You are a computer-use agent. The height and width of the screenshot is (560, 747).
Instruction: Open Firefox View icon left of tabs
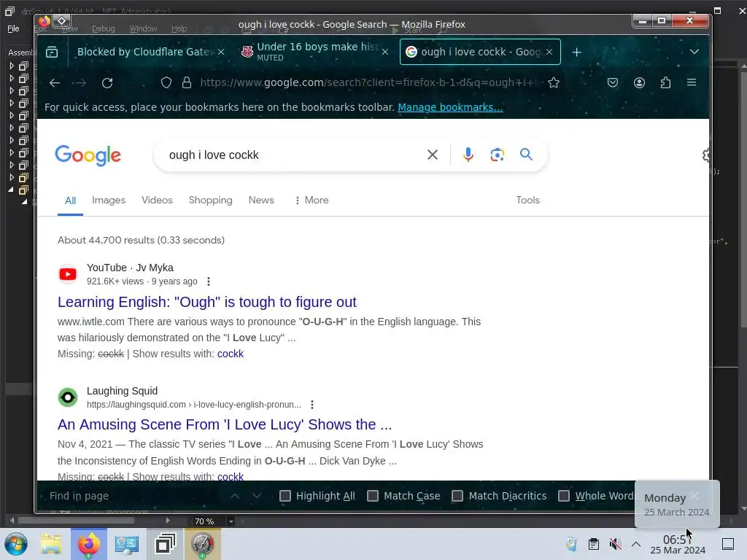pos(52,52)
